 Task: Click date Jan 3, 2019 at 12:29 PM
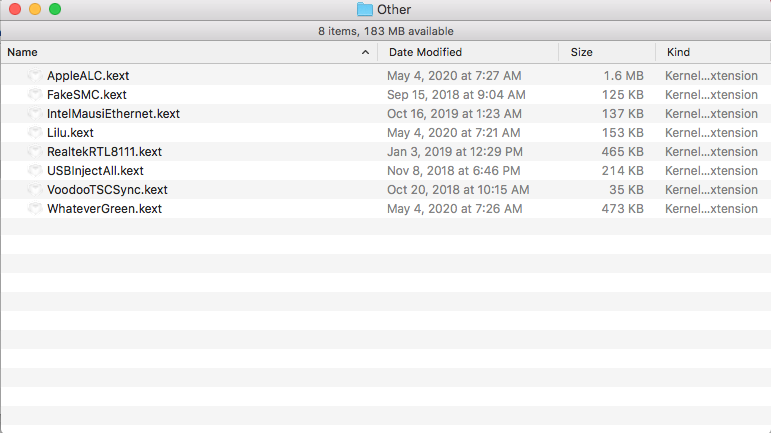point(454,151)
